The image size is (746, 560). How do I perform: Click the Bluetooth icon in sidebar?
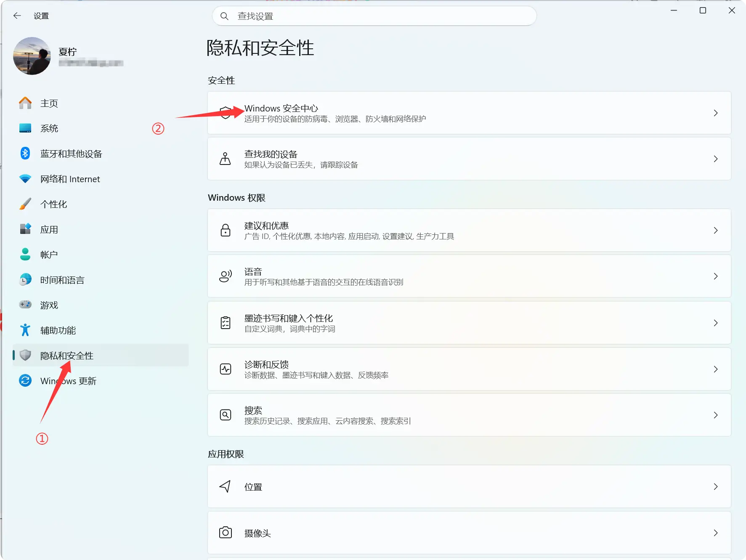(25, 154)
